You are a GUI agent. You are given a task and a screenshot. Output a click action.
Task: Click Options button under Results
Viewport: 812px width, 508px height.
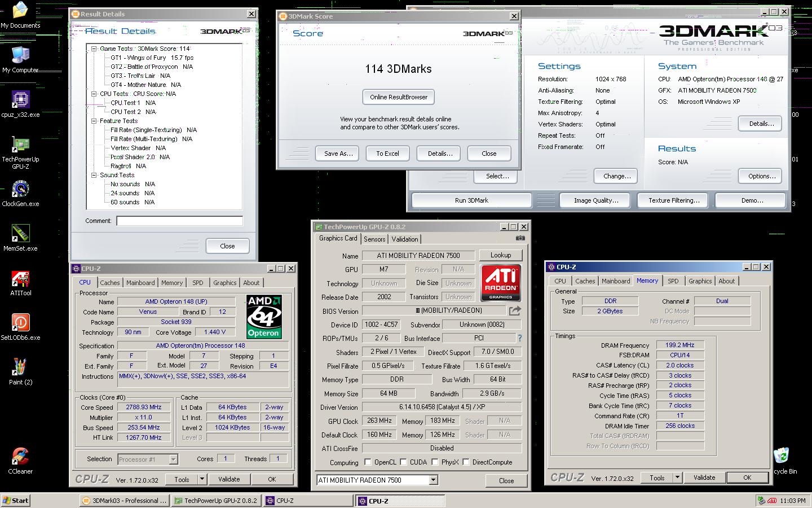coord(761,176)
